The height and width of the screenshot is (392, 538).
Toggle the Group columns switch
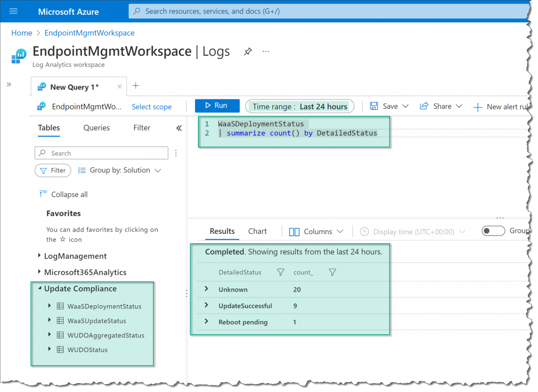[493, 231]
